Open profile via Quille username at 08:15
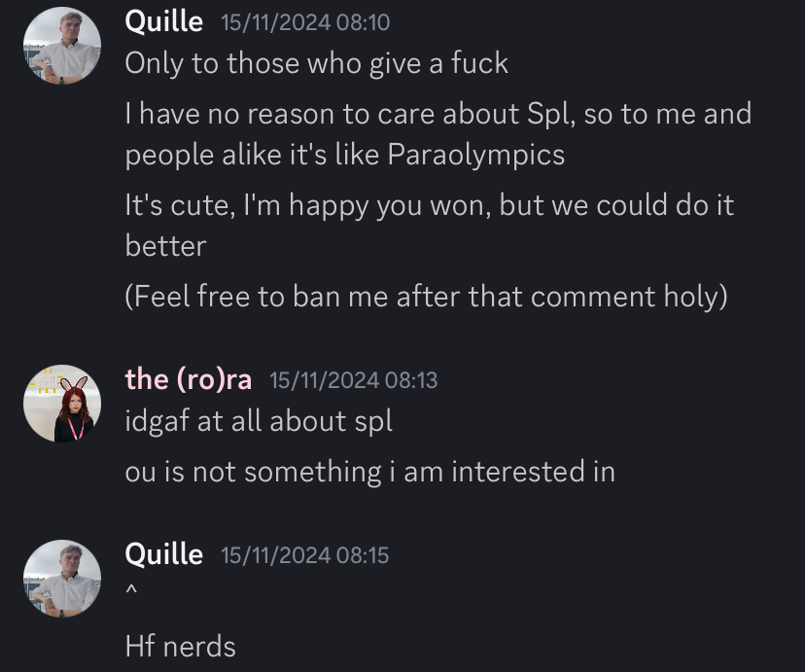 pyautogui.click(x=163, y=555)
